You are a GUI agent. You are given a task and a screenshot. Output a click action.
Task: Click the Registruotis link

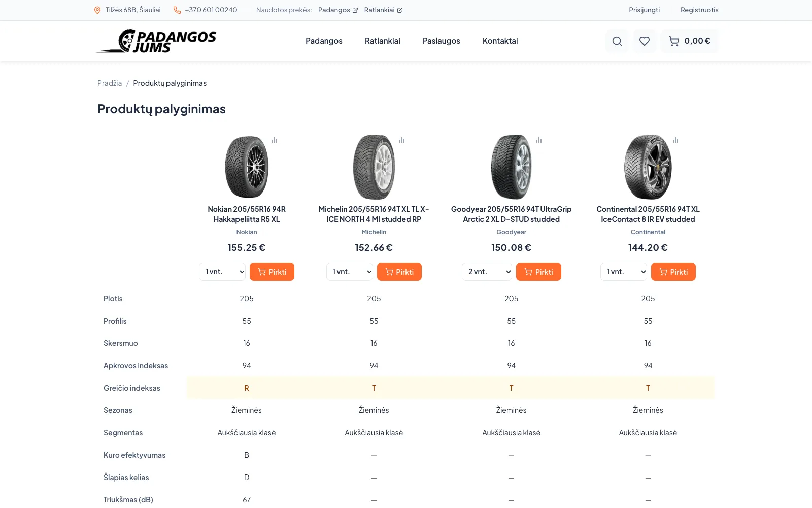point(699,10)
